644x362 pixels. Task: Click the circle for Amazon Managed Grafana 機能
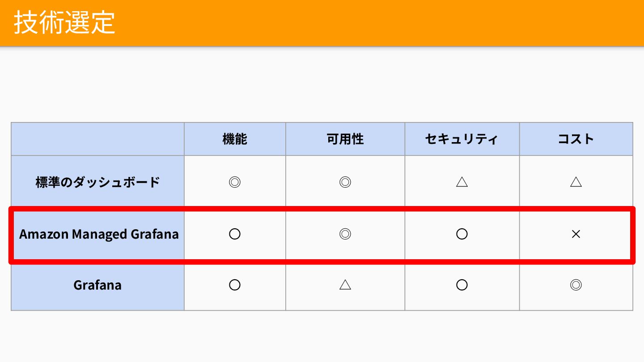click(235, 234)
